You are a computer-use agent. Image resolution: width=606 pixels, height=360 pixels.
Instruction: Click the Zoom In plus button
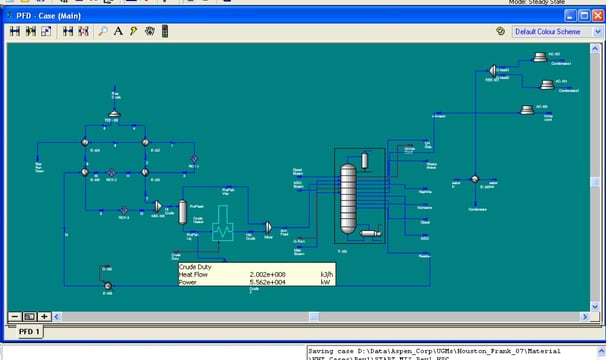tap(44, 317)
